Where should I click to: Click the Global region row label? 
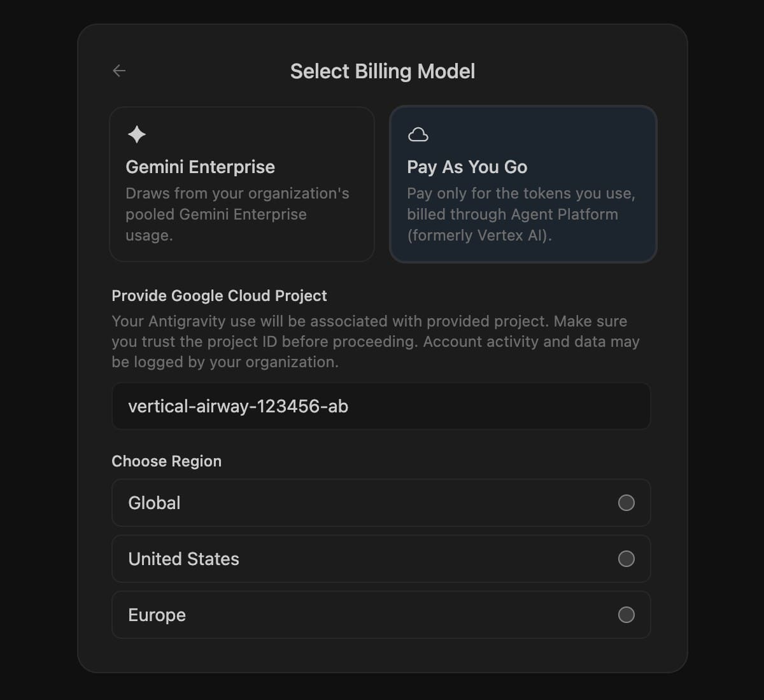point(154,503)
